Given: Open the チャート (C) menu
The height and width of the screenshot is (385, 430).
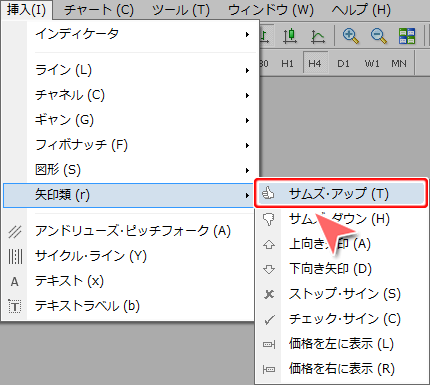Looking at the screenshot, I should pyautogui.click(x=99, y=10).
